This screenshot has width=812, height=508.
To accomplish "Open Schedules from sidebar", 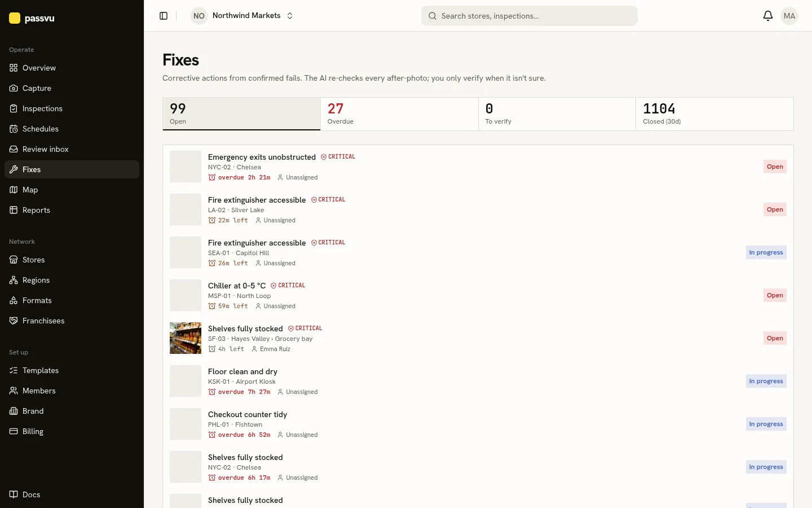I will click(72, 129).
